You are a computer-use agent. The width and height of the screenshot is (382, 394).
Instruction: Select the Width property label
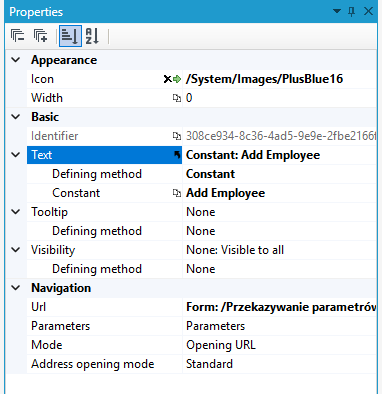click(47, 98)
